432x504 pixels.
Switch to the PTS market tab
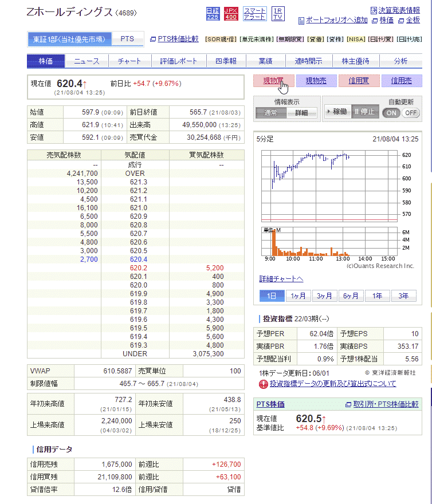tap(127, 39)
